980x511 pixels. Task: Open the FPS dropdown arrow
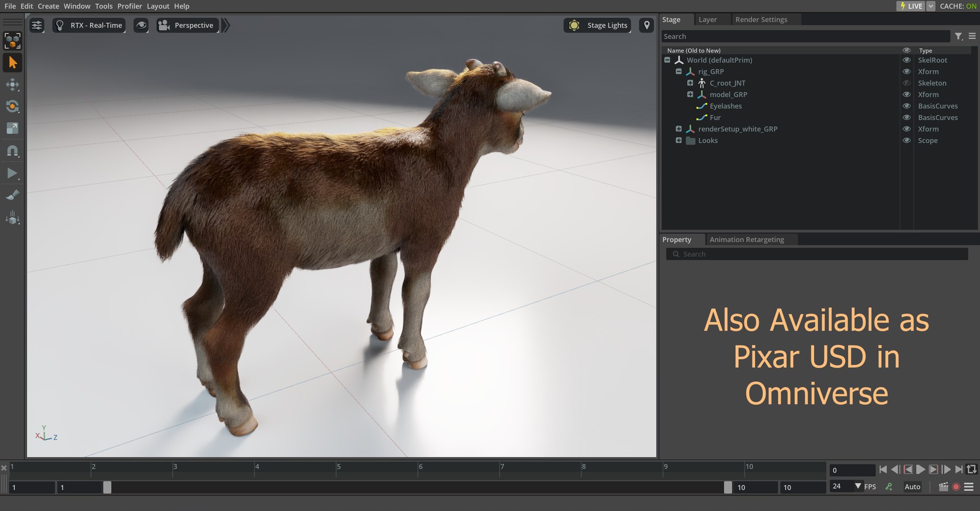coord(858,486)
